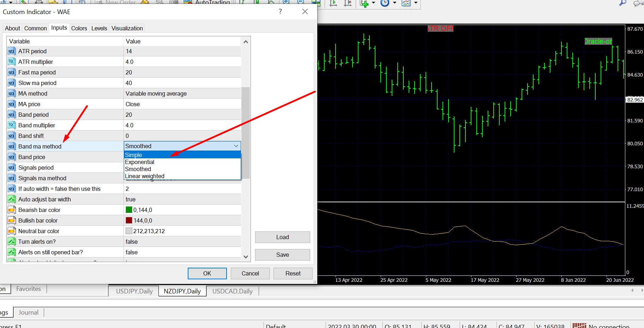Select the USDCAD,Daily chart tab

coord(233,291)
